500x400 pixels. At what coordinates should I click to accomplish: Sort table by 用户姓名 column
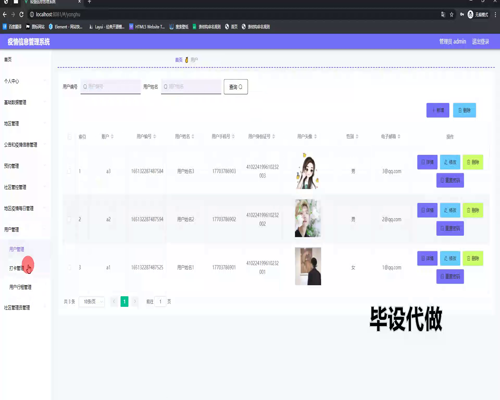[193, 136]
